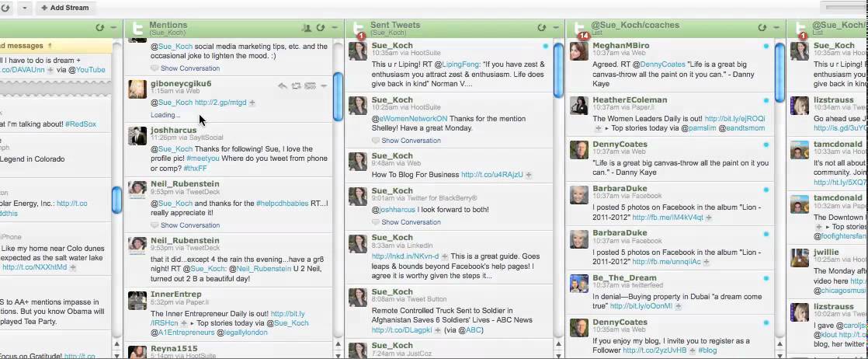Click the Twitter bird icon in Mentions header
The width and height of the screenshot is (868, 359).
[137, 28]
